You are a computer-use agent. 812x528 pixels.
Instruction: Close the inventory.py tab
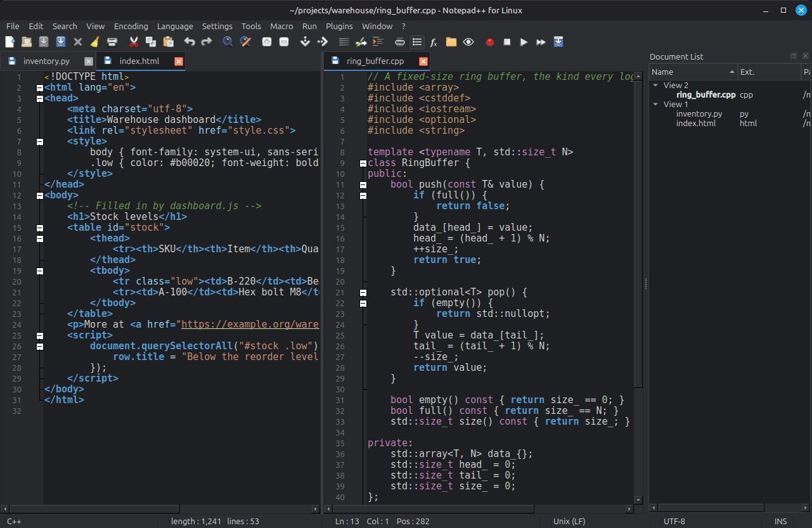coord(89,61)
